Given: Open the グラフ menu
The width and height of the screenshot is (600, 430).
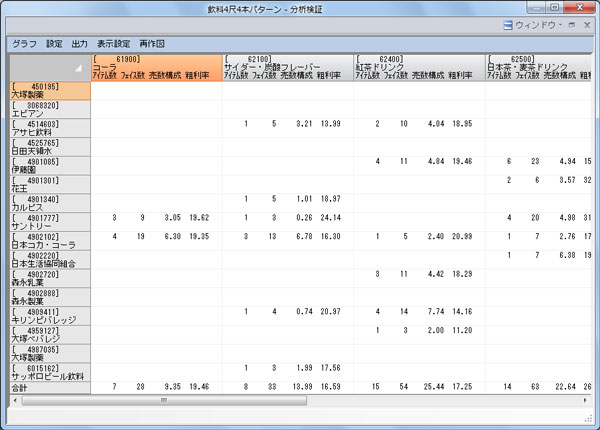Looking at the screenshot, I should click(24, 44).
